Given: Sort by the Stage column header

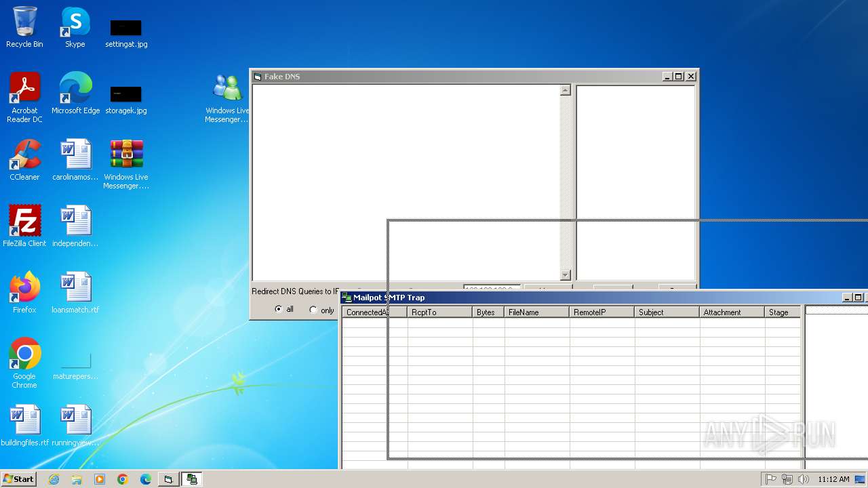Looking at the screenshot, I should coord(783,312).
